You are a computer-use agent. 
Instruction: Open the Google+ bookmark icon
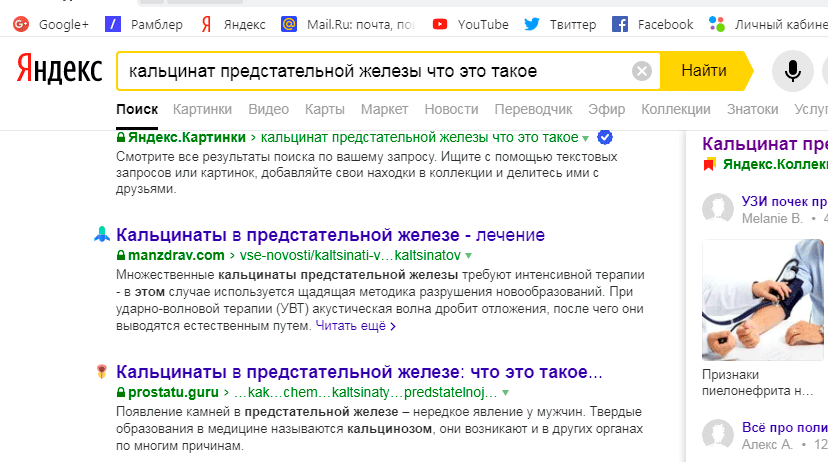click(21, 24)
